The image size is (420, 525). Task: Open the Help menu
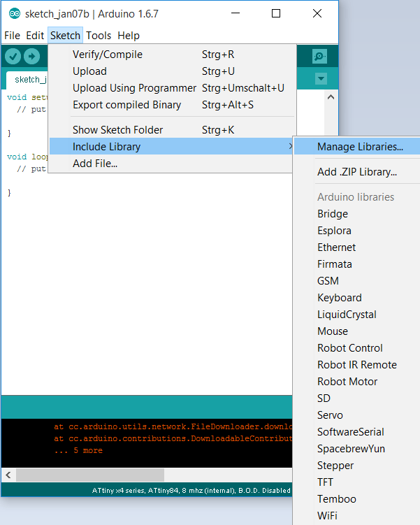[129, 36]
